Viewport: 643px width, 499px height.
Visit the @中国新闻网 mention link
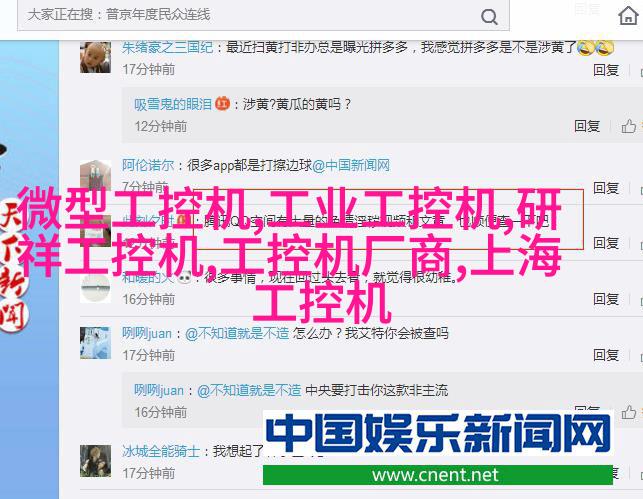click(351, 165)
